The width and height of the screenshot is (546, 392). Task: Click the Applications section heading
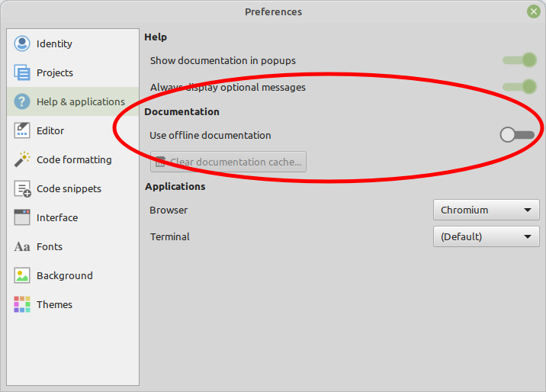[x=175, y=187]
